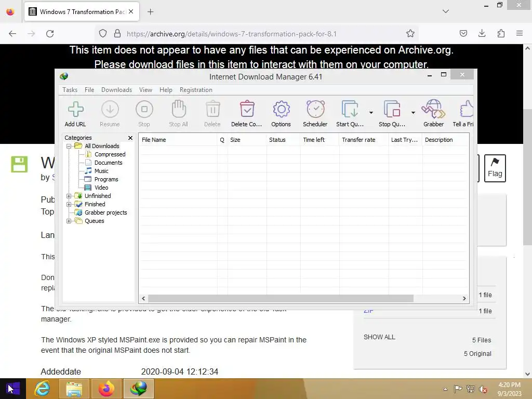
Task: Open Firefox extensions puzzle icon
Action: 501,33
